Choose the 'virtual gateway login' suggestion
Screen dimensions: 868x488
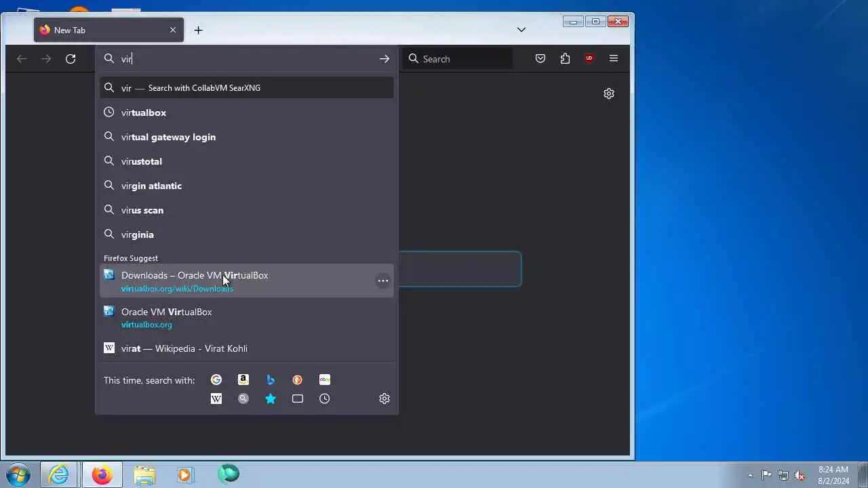point(247,137)
